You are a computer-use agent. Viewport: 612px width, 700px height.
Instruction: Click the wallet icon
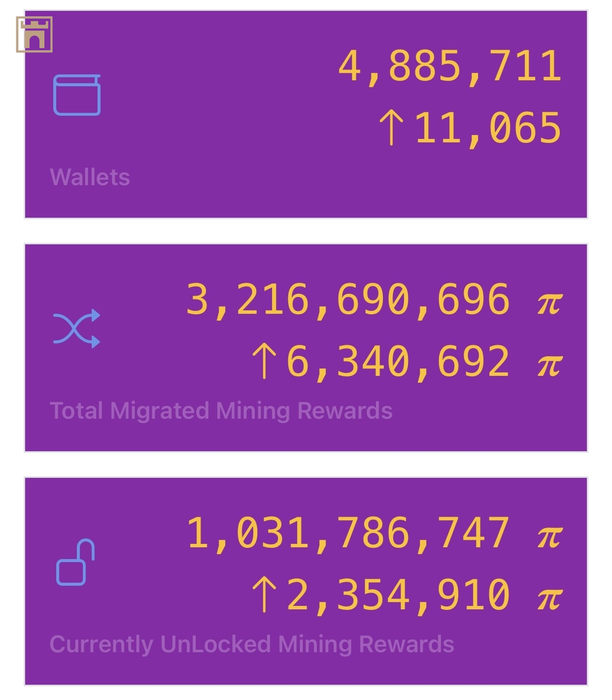(x=77, y=95)
